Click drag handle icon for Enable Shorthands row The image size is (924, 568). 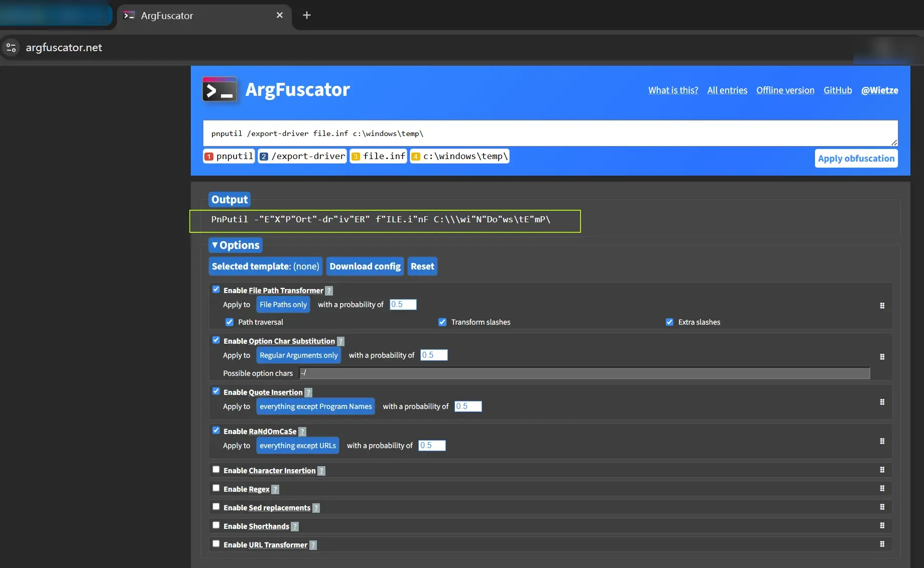point(882,525)
